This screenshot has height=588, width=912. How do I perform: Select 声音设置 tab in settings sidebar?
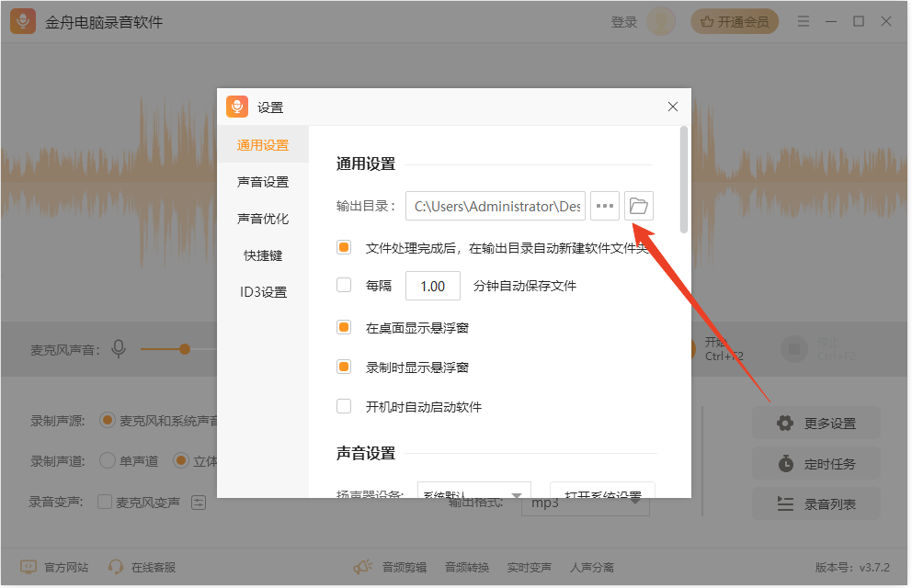(263, 182)
